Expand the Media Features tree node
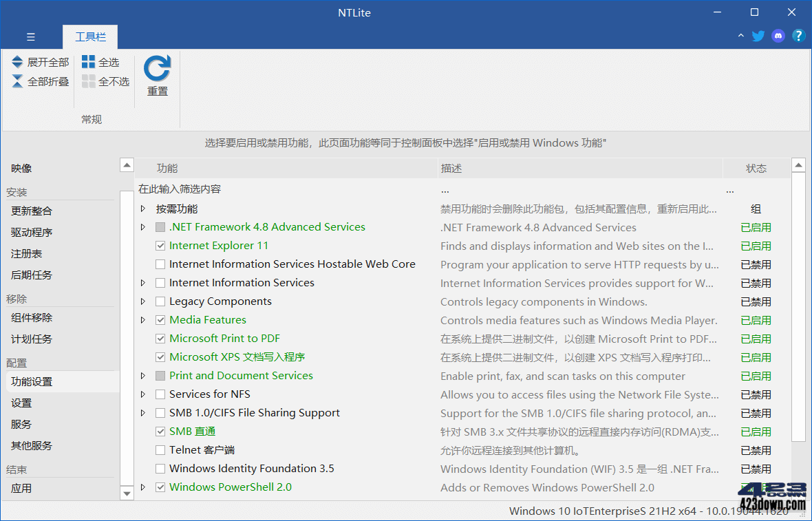Image resolution: width=812 pixels, height=521 pixels. pyautogui.click(x=143, y=319)
